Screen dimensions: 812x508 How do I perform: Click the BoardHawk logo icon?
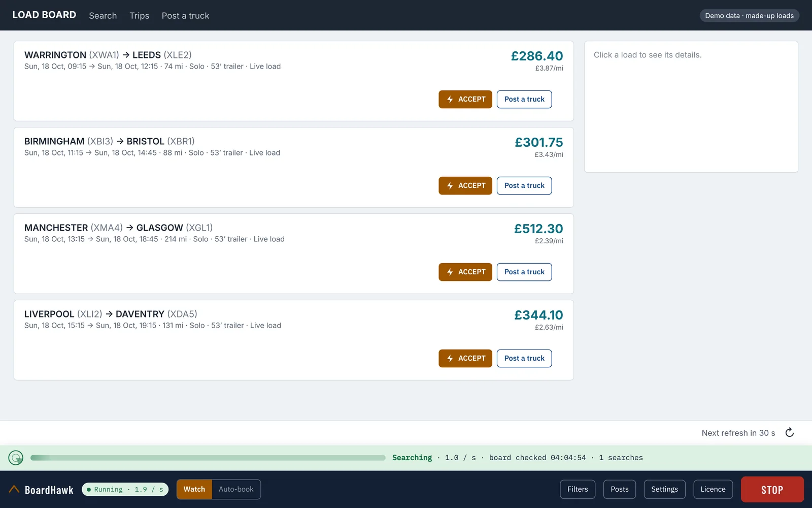(x=14, y=489)
